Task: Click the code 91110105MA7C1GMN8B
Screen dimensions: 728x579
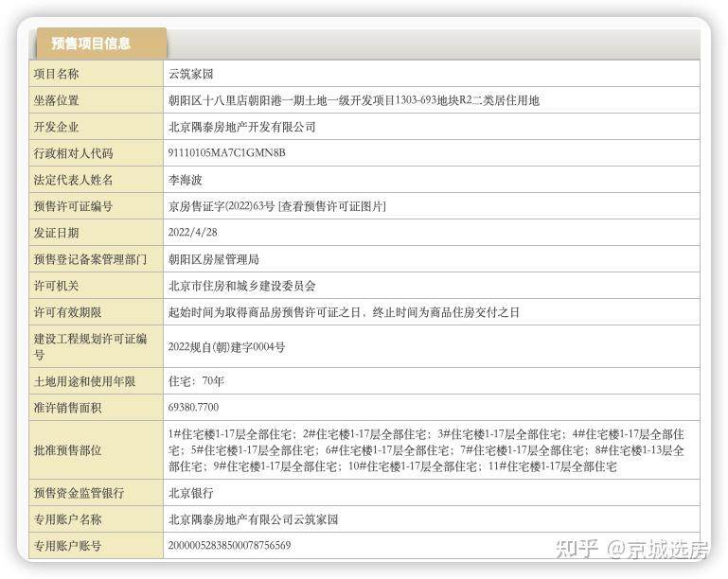Action: tap(226, 153)
